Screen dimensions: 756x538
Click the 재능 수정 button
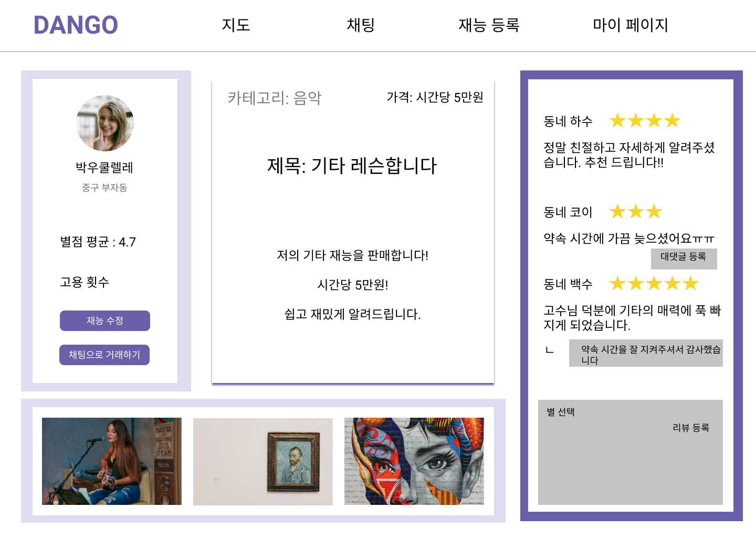pos(104,320)
